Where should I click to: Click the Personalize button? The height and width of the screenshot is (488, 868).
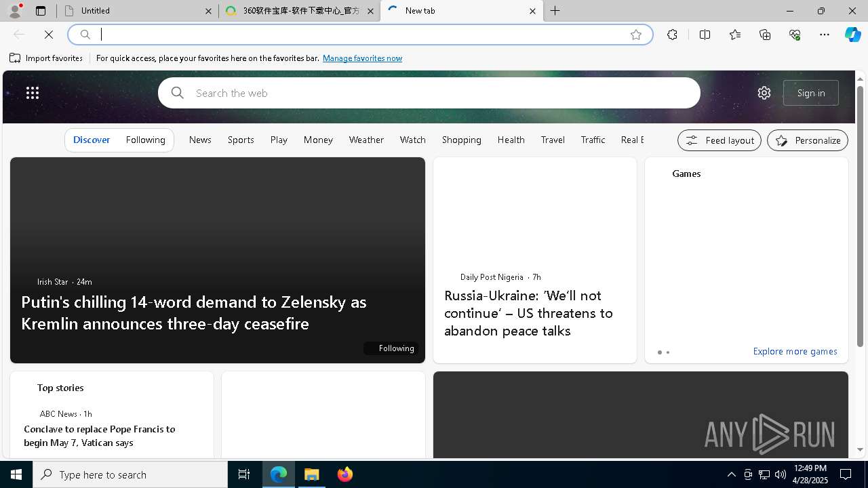point(808,140)
